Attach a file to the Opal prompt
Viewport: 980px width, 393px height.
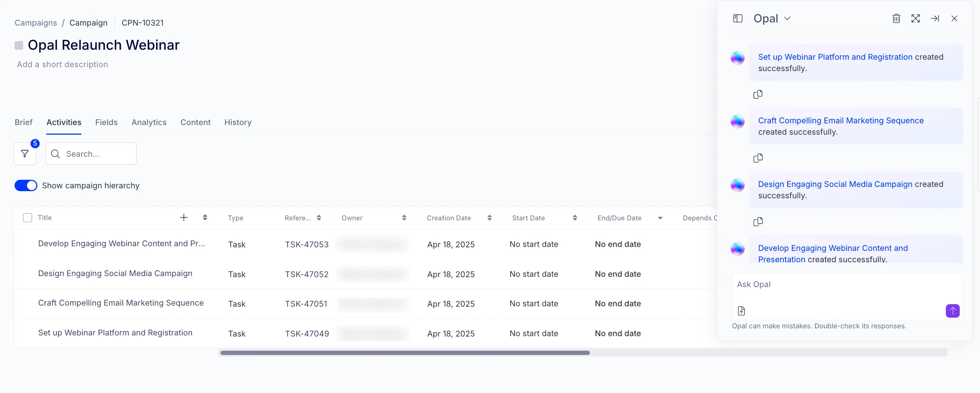tap(741, 311)
